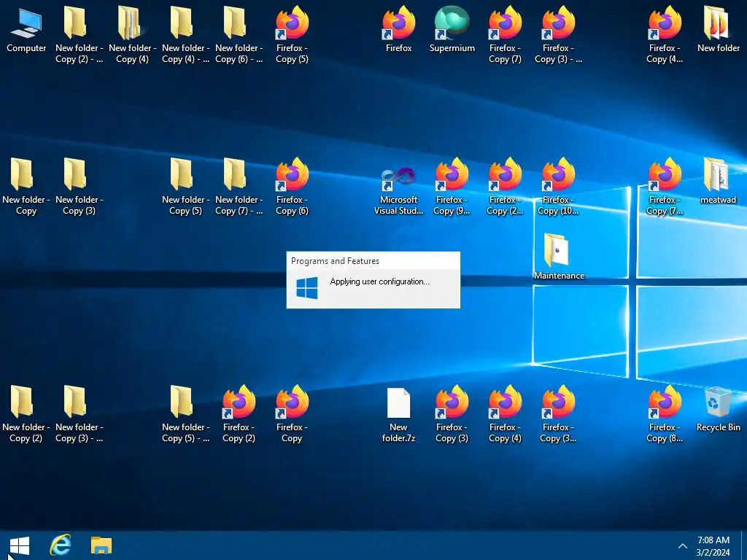This screenshot has width=747, height=560.
Task: Select the Firefox - Copy (5) shortcut
Action: [292, 36]
